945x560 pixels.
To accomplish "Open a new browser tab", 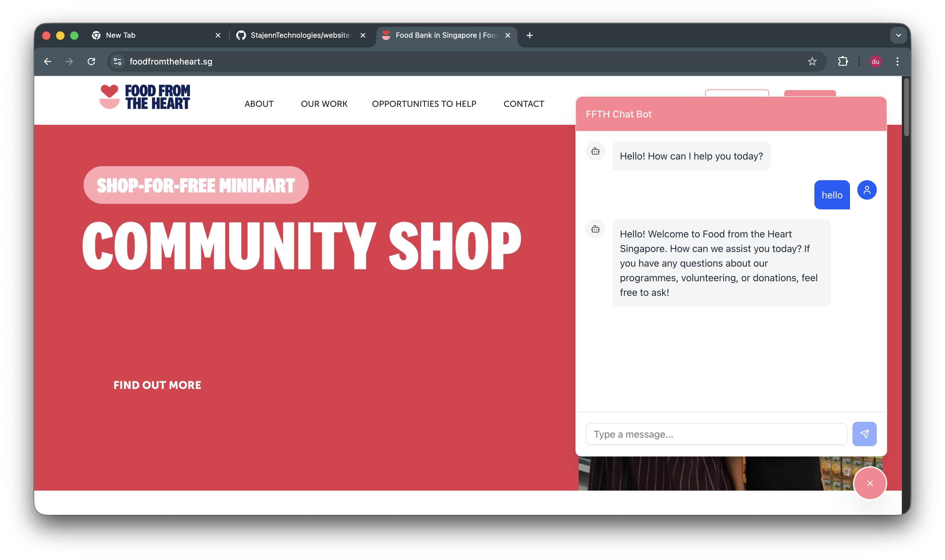I will (530, 35).
